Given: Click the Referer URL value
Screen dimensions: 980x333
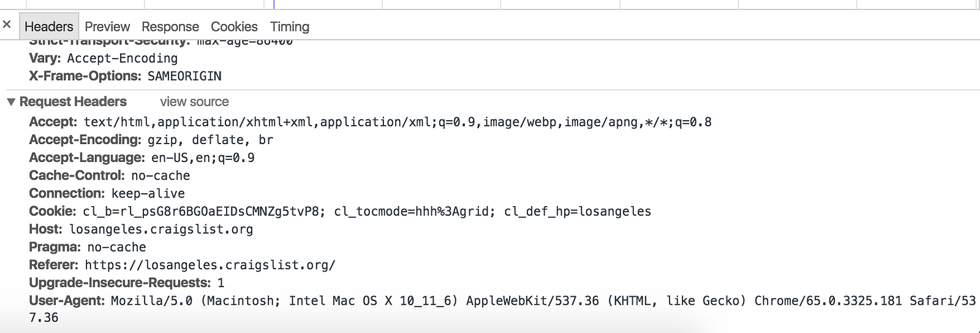Looking at the screenshot, I should click(210, 265).
